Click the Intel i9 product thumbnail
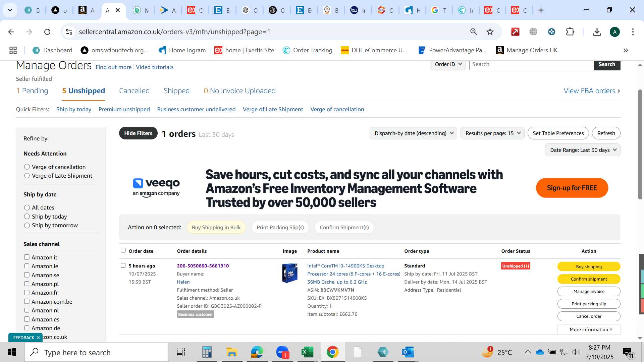This screenshot has height=362, width=644. [290, 273]
